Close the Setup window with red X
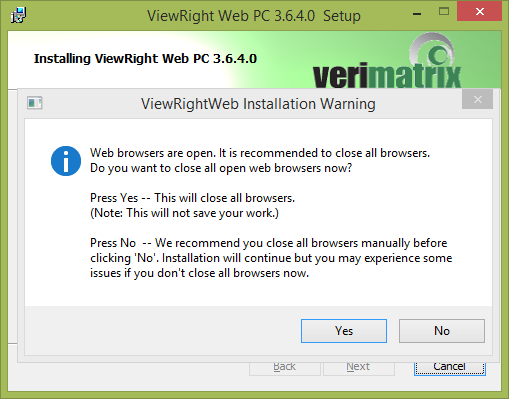The image size is (509, 399). pos(479,12)
